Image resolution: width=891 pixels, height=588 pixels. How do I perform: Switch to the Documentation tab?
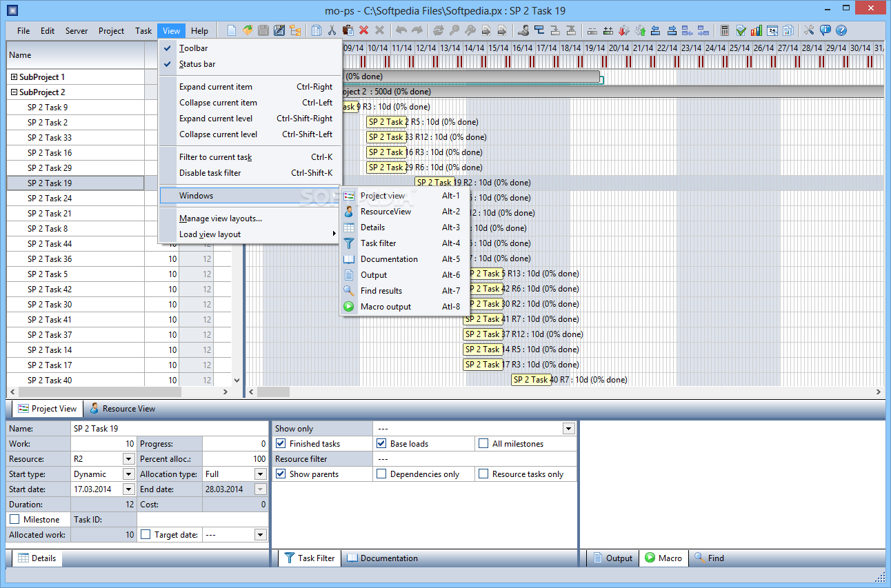tap(382, 558)
